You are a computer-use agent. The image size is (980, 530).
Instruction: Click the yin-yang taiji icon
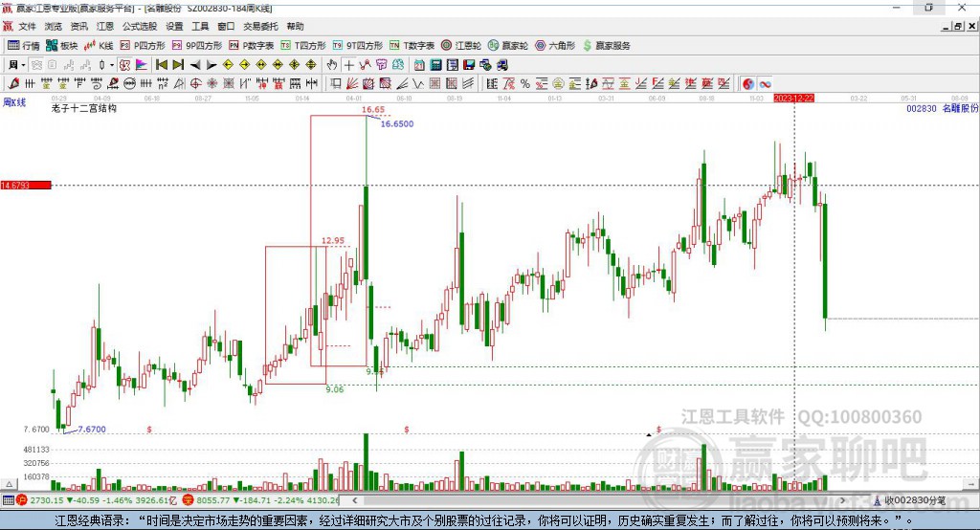click(x=748, y=84)
